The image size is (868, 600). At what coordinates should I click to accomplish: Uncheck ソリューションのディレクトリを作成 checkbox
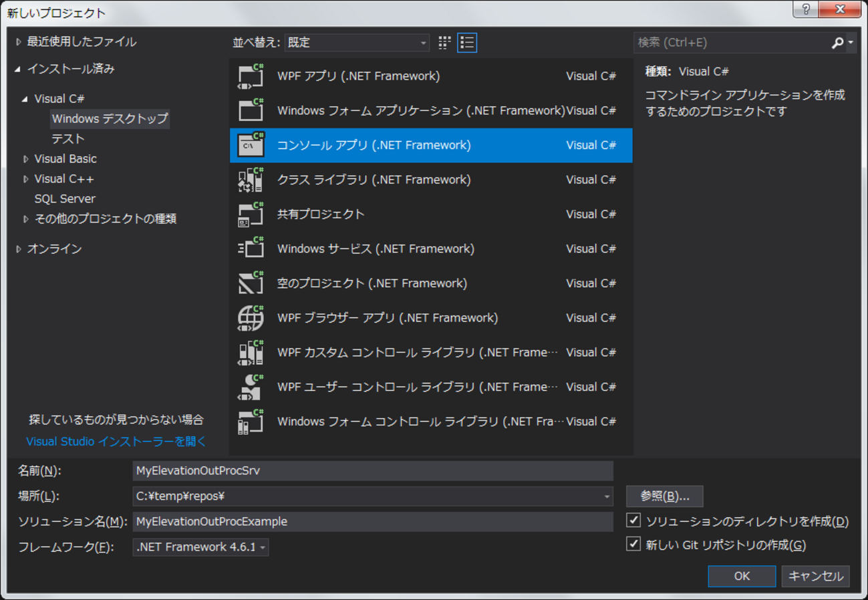[x=633, y=520]
